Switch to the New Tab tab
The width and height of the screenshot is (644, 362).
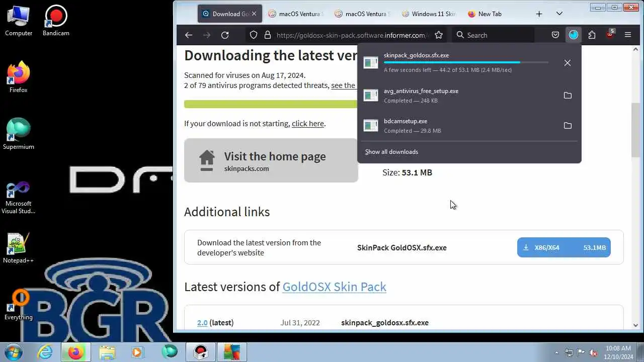click(495, 14)
